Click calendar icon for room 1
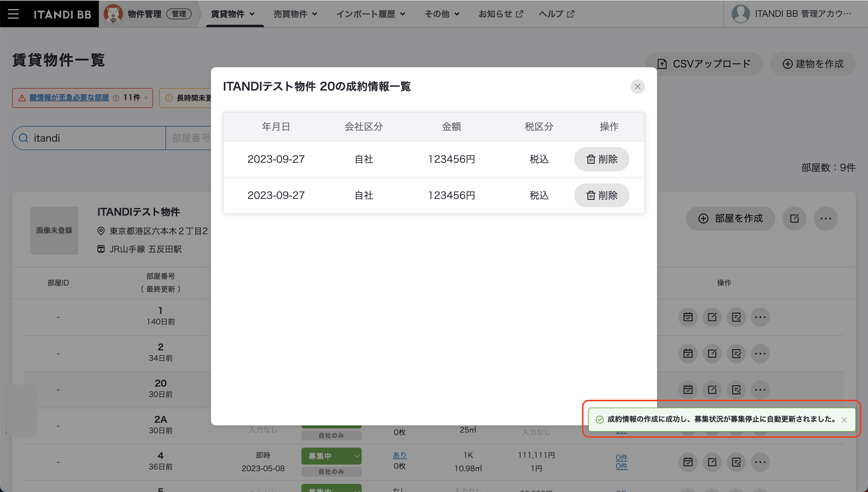The width and height of the screenshot is (868, 492). click(688, 317)
